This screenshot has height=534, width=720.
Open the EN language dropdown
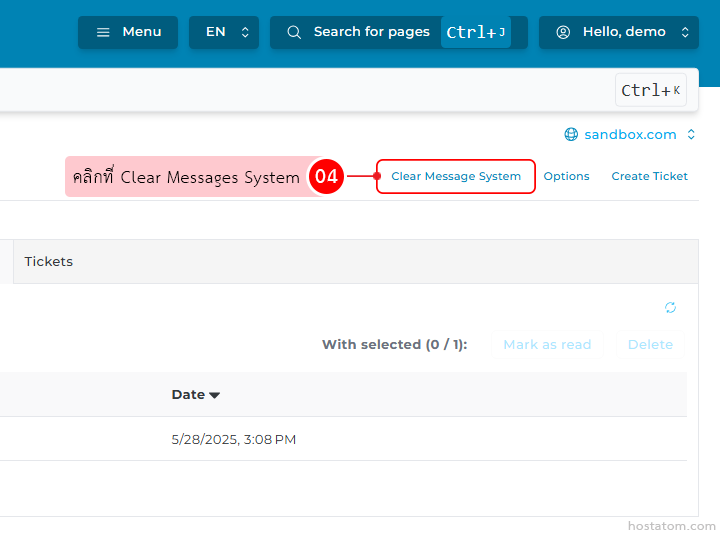(223, 32)
